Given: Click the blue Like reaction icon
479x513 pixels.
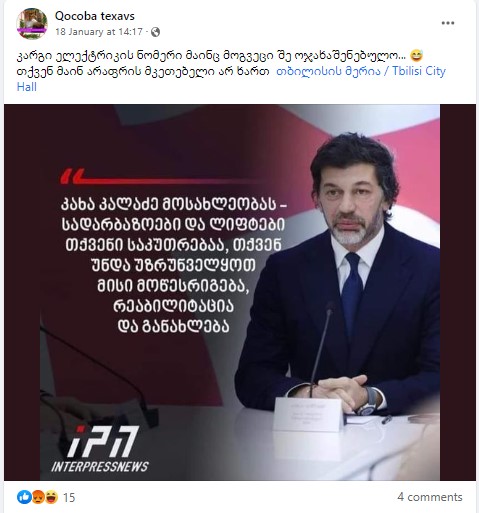Looking at the screenshot, I should pyautogui.click(x=24, y=497).
